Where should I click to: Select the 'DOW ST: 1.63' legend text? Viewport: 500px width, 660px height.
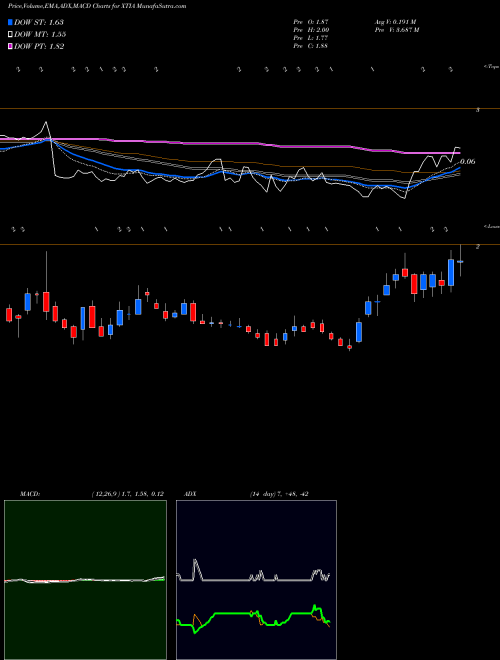pos(39,22)
